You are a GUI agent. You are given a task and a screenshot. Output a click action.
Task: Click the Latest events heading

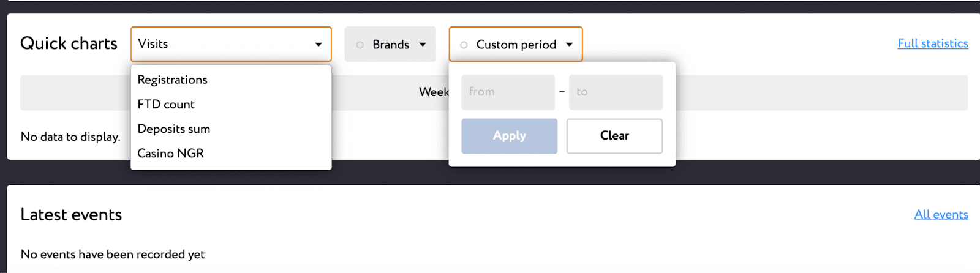tap(71, 214)
